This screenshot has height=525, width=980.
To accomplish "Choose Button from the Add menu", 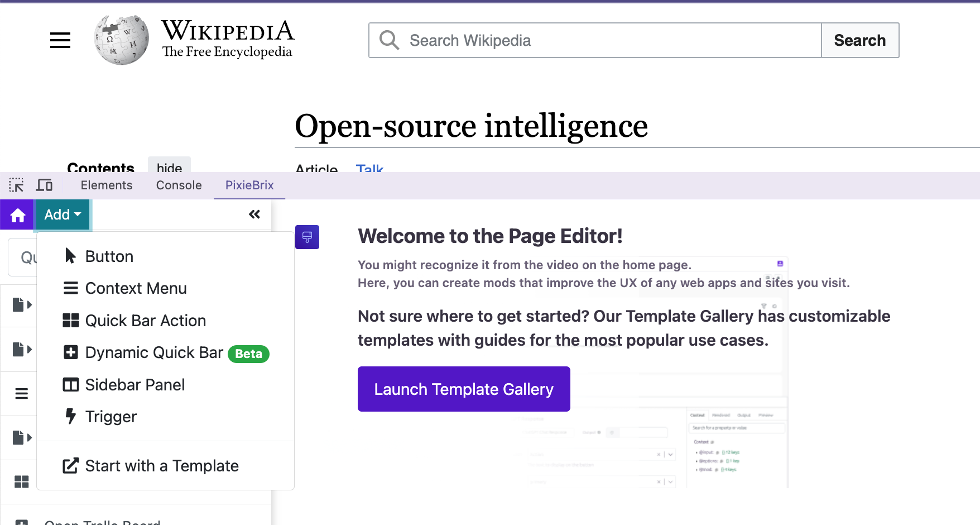I will pos(165,256).
